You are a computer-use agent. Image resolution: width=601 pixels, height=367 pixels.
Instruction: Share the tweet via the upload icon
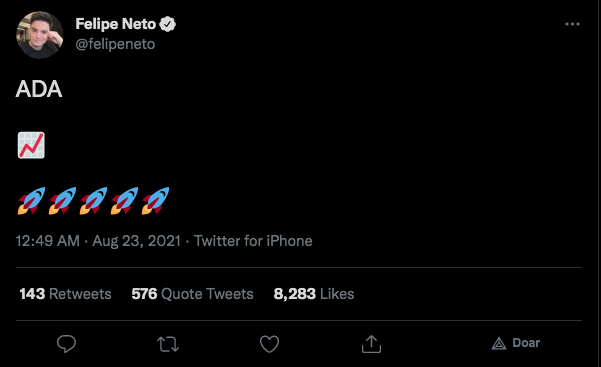pyautogui.click(x=371, y=344)
